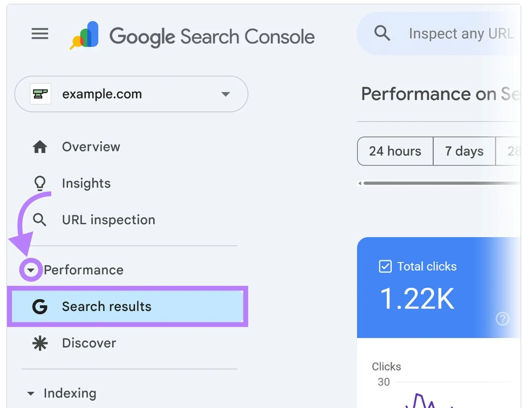Enable the 24 hours date filter
This screenshot has height=408, width=532.
click(395, 151)
